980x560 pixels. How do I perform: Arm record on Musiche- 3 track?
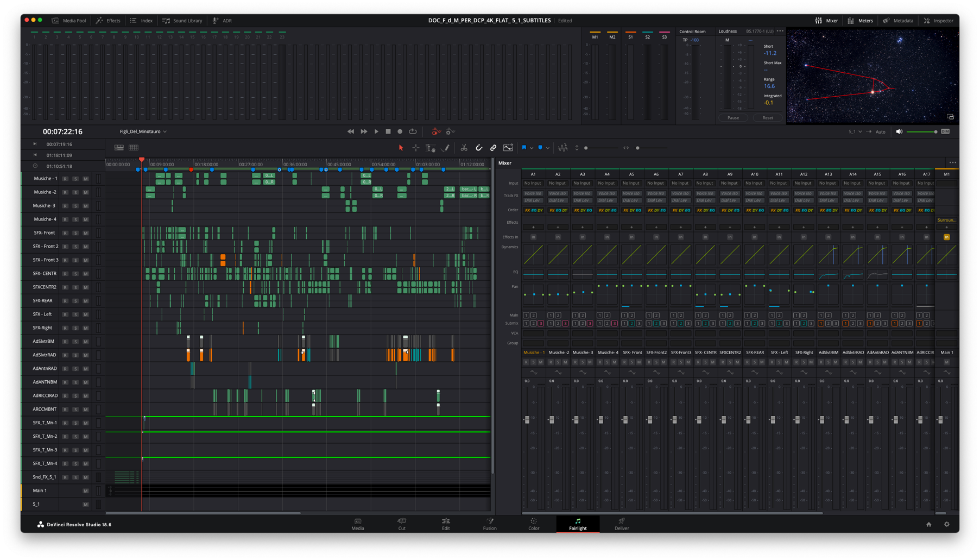[x=65, y=206]
